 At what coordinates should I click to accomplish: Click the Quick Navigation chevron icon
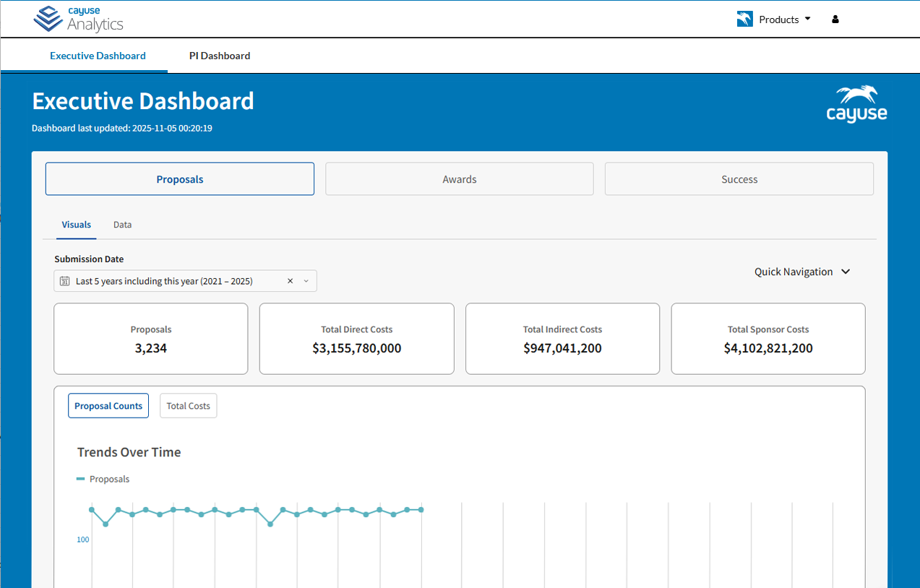click(x=845, y=272)
